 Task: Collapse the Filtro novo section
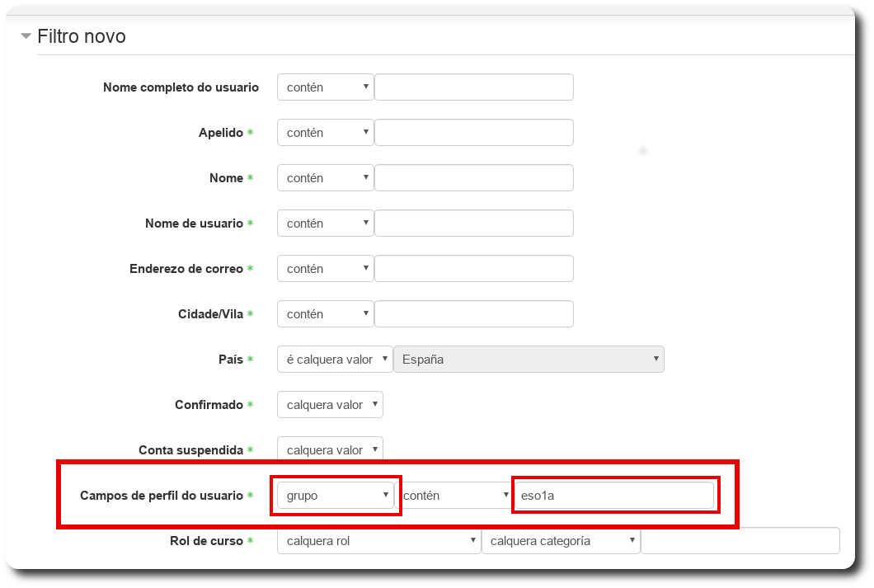(x=27, y=36)
